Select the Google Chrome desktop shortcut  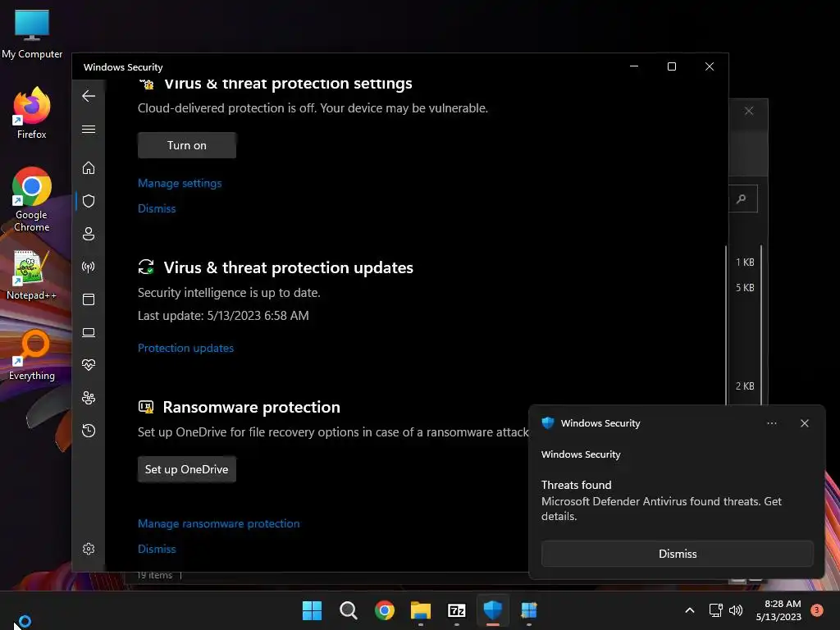32,199
